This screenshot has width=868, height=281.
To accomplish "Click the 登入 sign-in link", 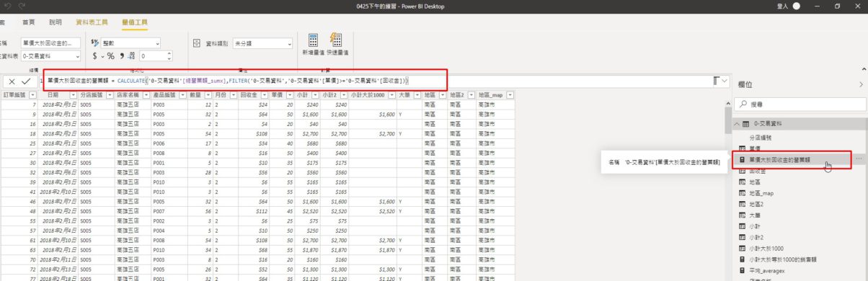I will (782, 6).
